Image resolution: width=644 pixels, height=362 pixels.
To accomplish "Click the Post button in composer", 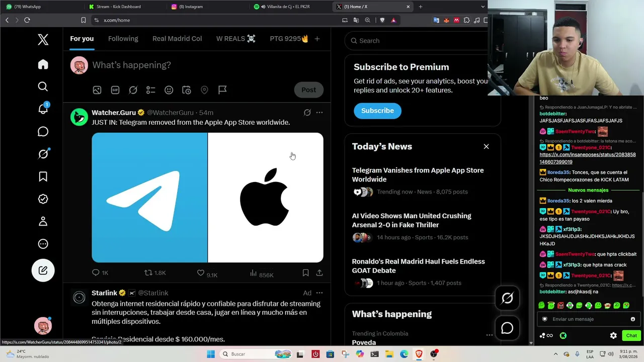I will [309, 90].
